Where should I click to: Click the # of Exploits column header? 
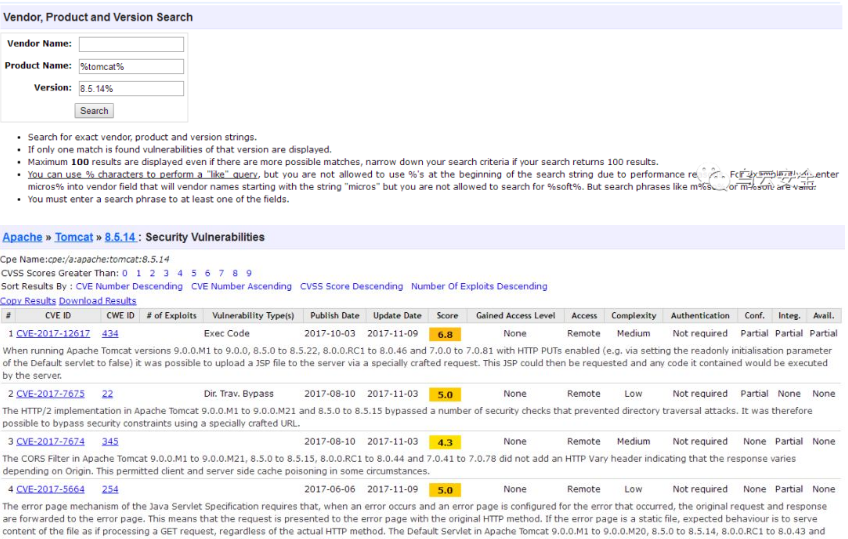171,316
